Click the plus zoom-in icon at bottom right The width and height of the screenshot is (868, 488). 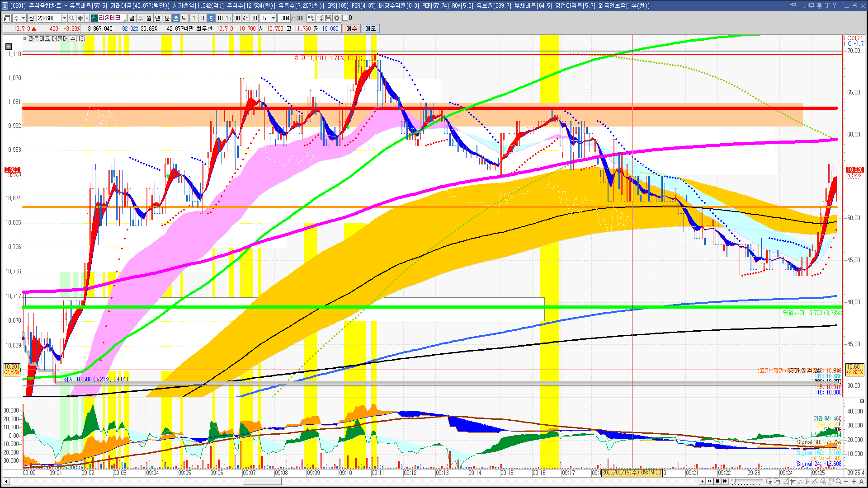(x=854, y=482)
